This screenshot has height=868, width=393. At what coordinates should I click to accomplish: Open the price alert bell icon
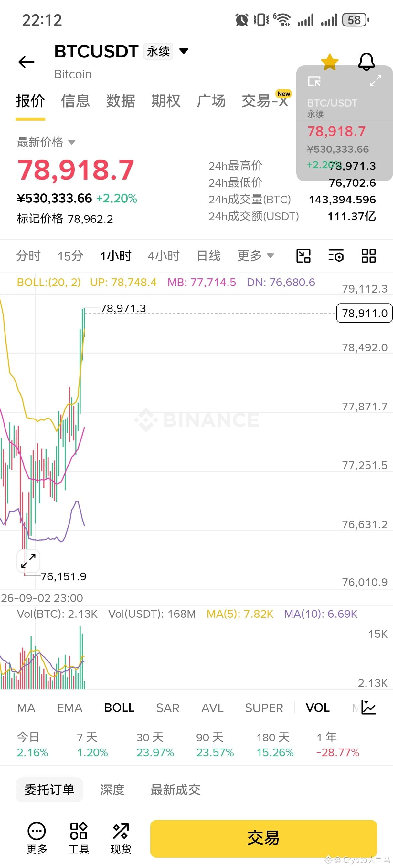pos(366,62)
